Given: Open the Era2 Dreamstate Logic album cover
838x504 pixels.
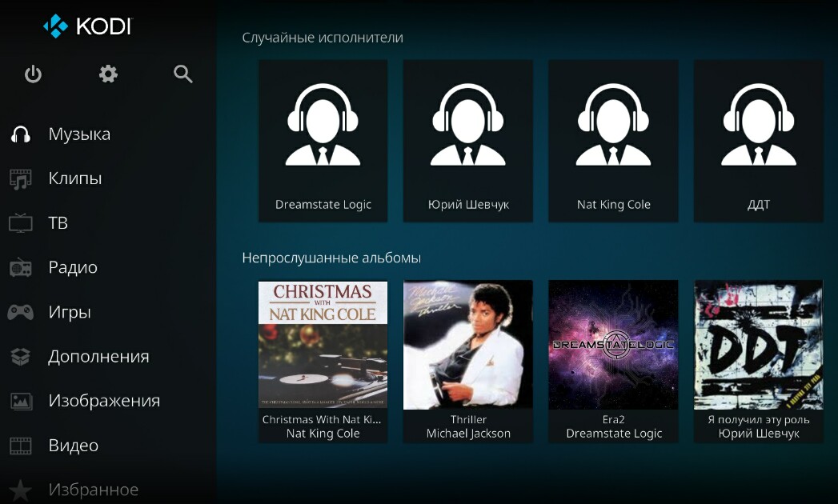Looking at the screenshot, I should 614,345.
